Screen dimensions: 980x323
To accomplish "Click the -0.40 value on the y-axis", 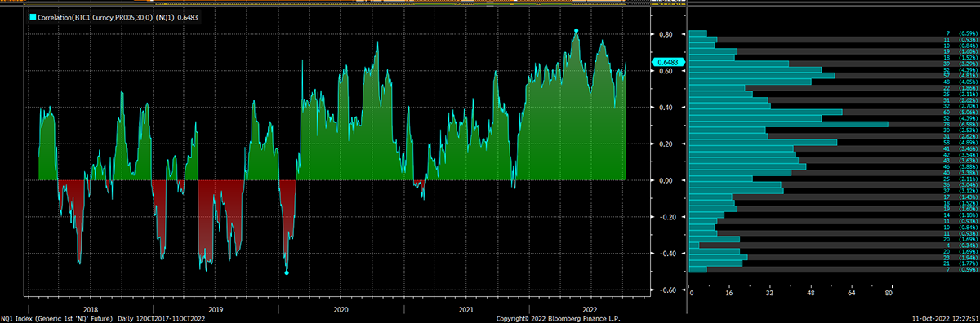I will [x=667, y=254].
